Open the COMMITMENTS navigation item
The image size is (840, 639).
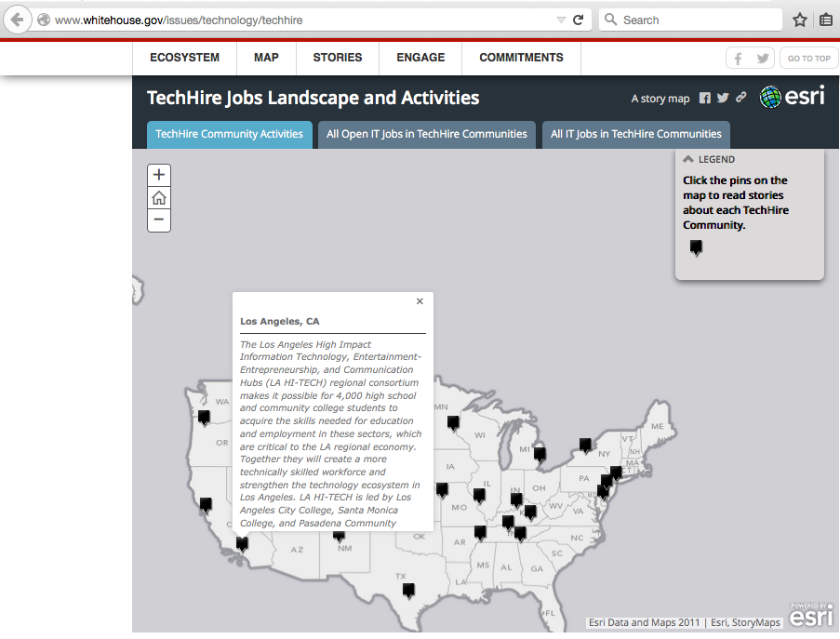[521, 58]
